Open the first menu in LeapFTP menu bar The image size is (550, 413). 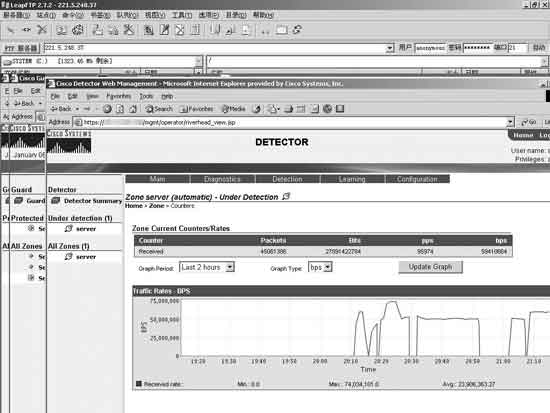[16, 15]
